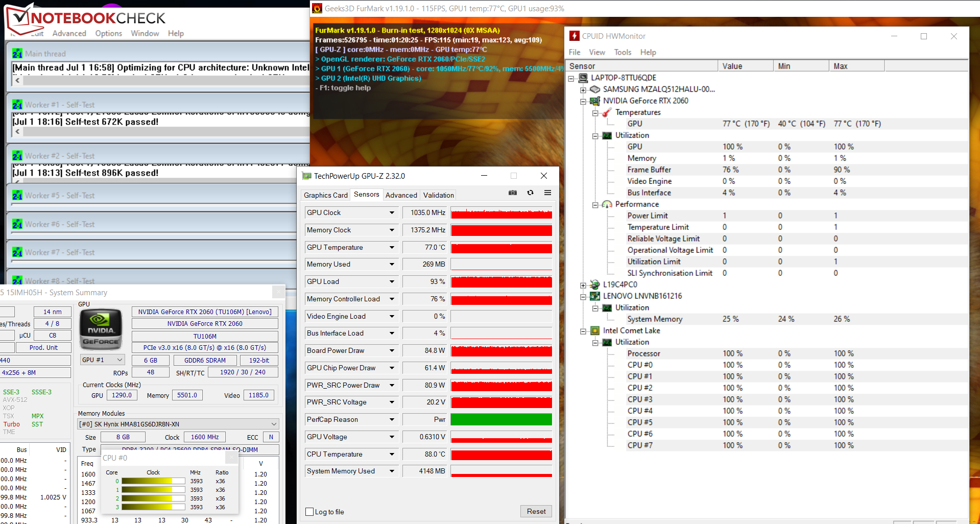Click NVIDIA GeForce RTX 2060 card icon in HWMonitor
980x524 pixels.
595,101
